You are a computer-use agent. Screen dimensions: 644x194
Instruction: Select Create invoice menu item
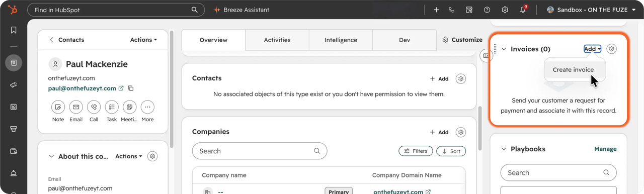pyautogui.click(x=573, y=70)
